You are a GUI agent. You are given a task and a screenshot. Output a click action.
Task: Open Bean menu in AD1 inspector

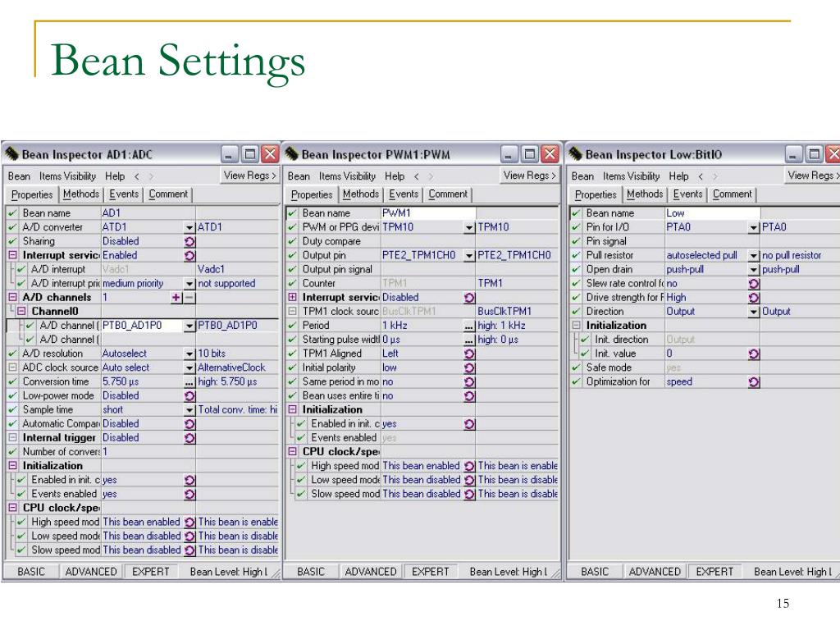(x=20, y=176)
